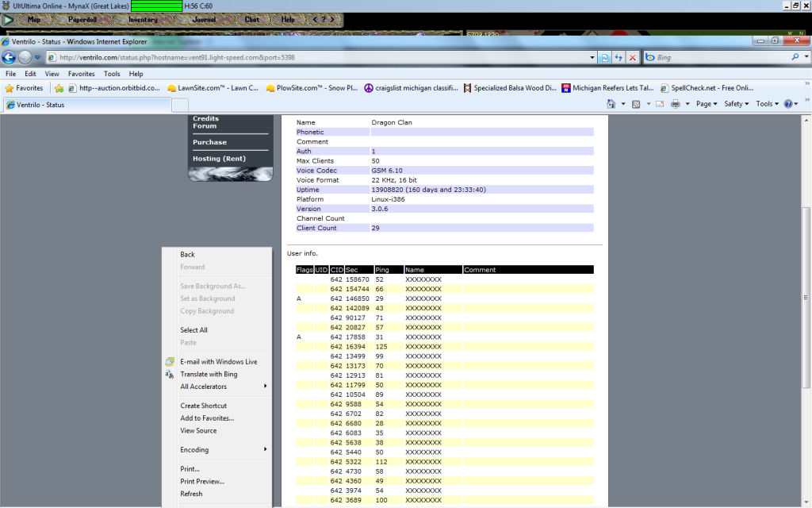Open the Recent Pages dropdown arrow
Screen dimensions: 812x508
pos(37,57)
